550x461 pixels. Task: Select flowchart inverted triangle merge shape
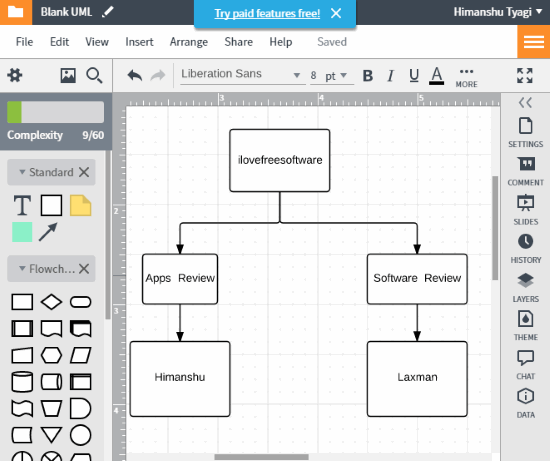pyautogui.click(x=52, y=435)
